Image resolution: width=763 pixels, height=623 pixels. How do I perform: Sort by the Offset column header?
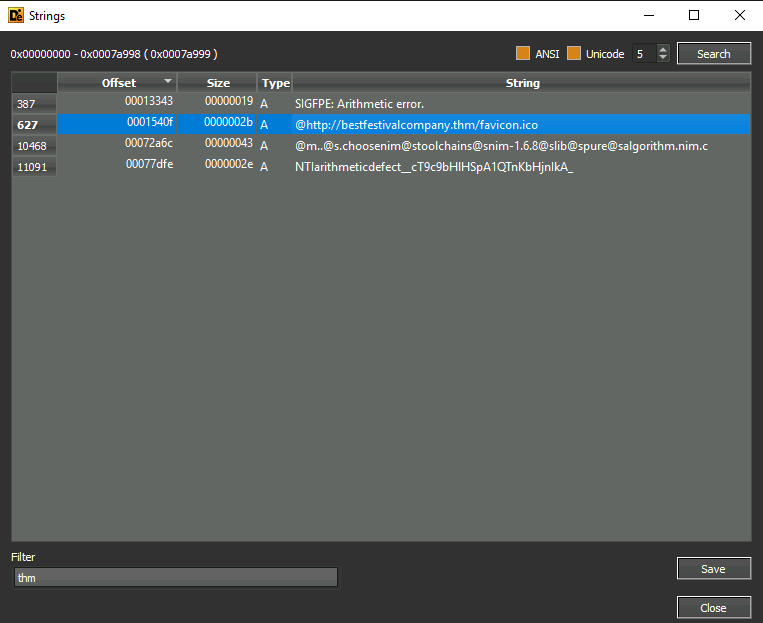(118, 83)
